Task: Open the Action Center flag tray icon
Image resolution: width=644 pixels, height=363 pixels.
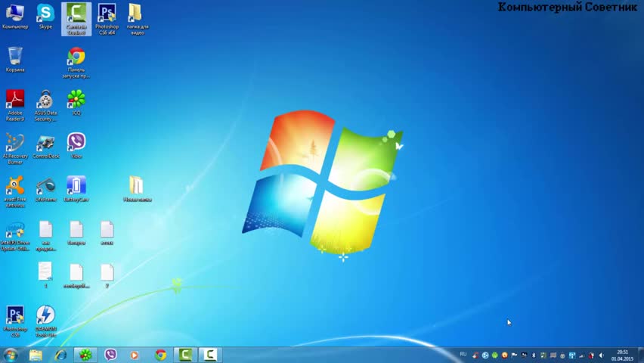Action: 514,355
